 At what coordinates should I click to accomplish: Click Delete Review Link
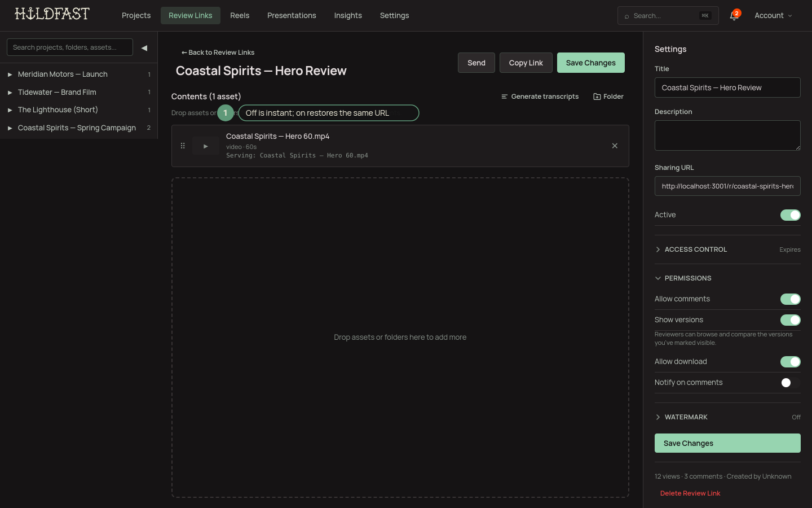click(690, 493)
